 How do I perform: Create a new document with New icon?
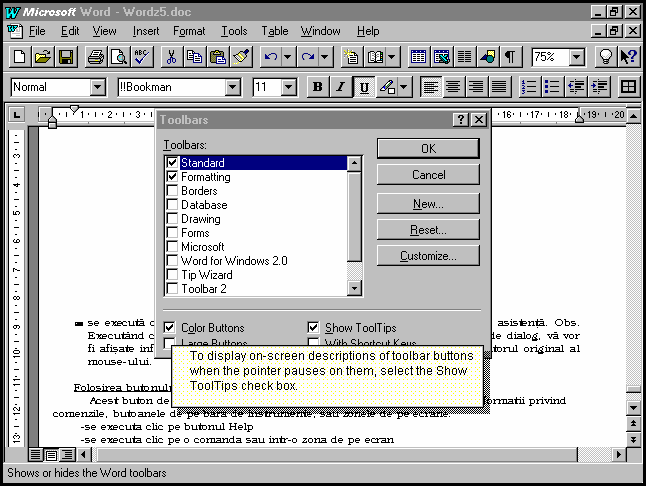[20, 57]
